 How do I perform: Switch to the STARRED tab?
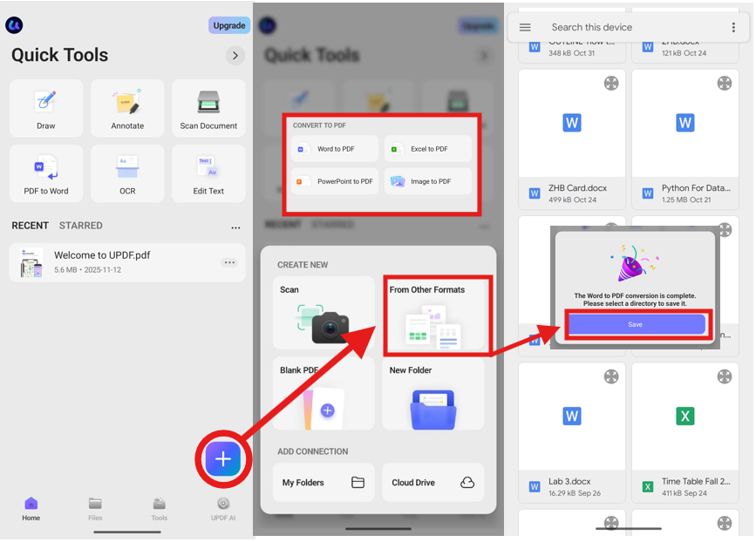tap(80, 226)
